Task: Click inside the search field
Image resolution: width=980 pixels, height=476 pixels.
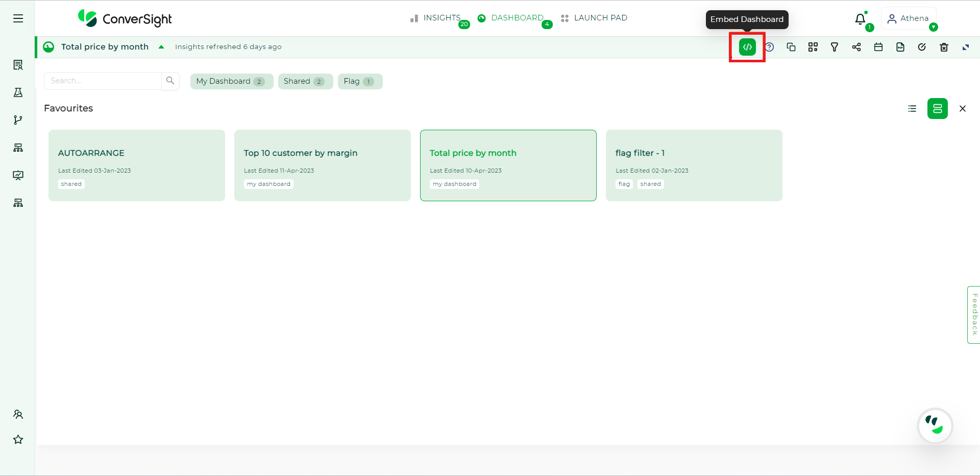Action: 102,80
